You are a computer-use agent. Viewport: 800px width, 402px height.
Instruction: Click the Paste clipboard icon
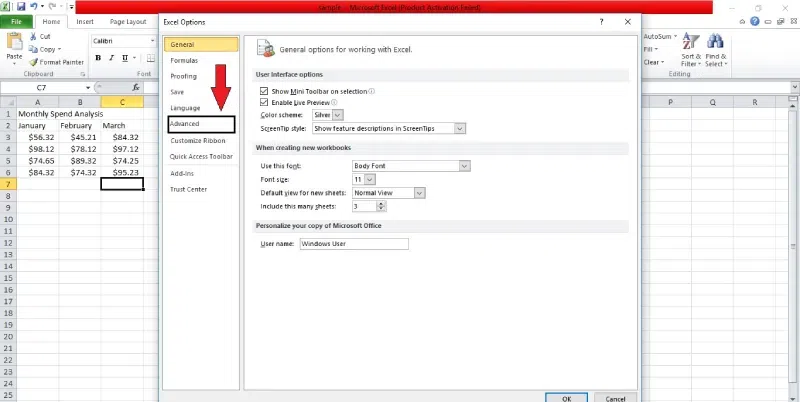[x=14, y=42]
